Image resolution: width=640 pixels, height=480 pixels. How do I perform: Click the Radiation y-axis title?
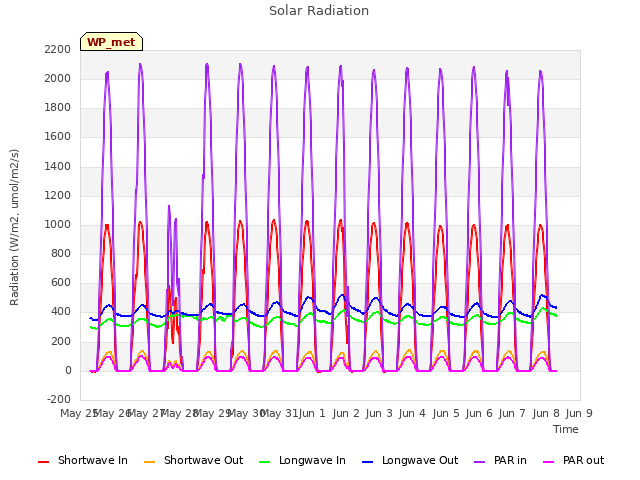click(x=14, y=227)
